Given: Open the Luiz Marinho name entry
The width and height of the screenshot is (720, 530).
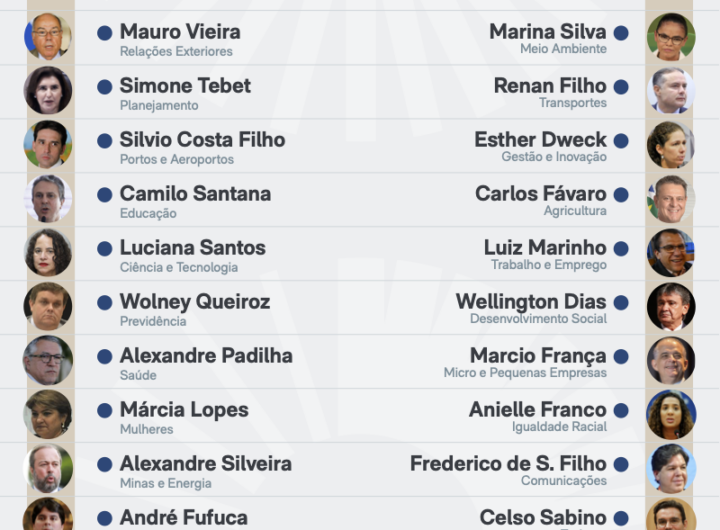Looking at the screenshot, I should (x=545, y=247).
